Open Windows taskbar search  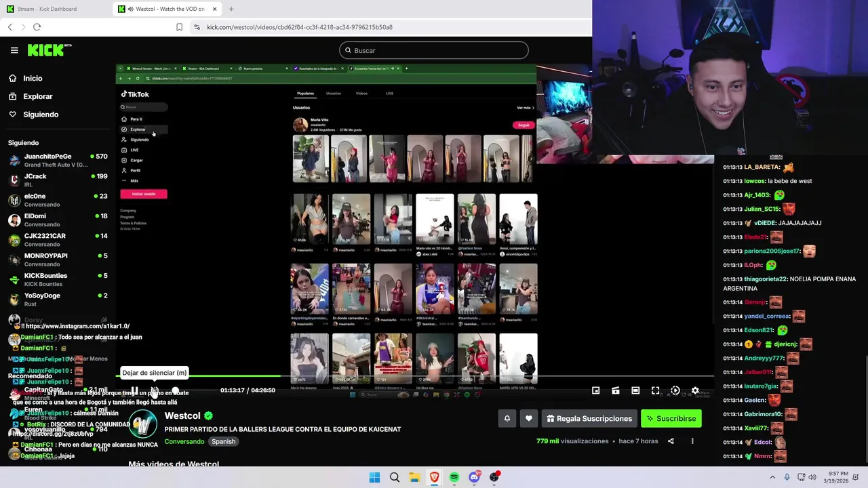tap(394, 477)
